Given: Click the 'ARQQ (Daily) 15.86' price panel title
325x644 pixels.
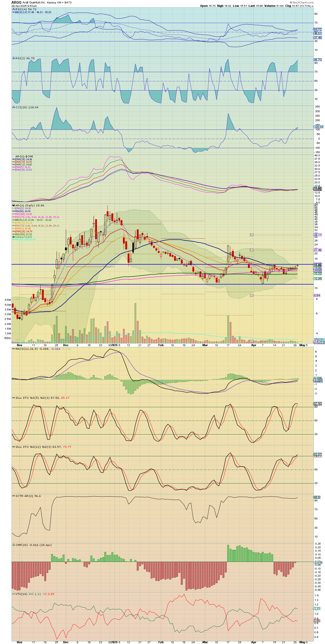Looking at the screenshot, I should point(30,205).
